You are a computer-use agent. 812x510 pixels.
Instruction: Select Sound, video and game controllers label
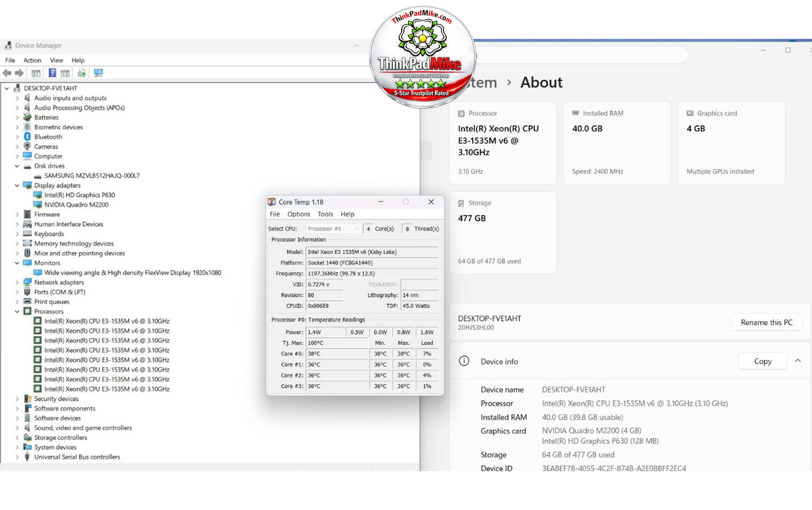[x=83, y=428]
